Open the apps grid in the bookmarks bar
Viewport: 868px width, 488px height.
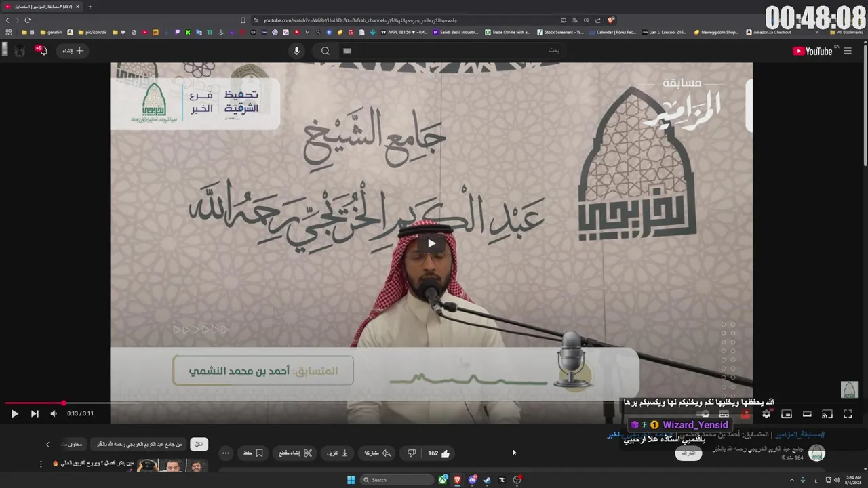coord(8,32)
